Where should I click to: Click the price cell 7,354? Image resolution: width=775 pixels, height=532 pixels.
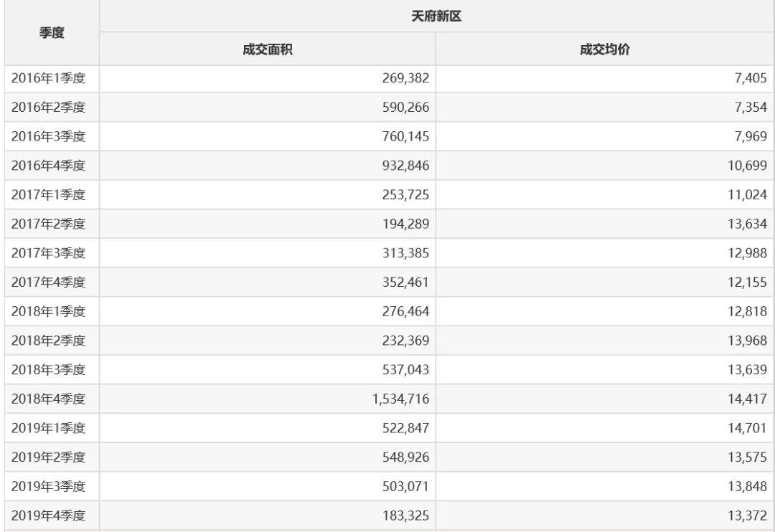[751, 108]
